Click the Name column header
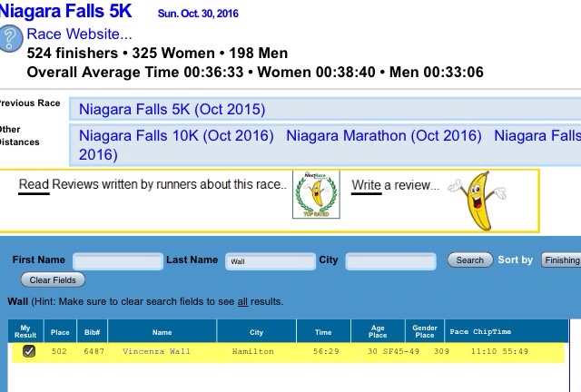 click(x=162, y=331)
